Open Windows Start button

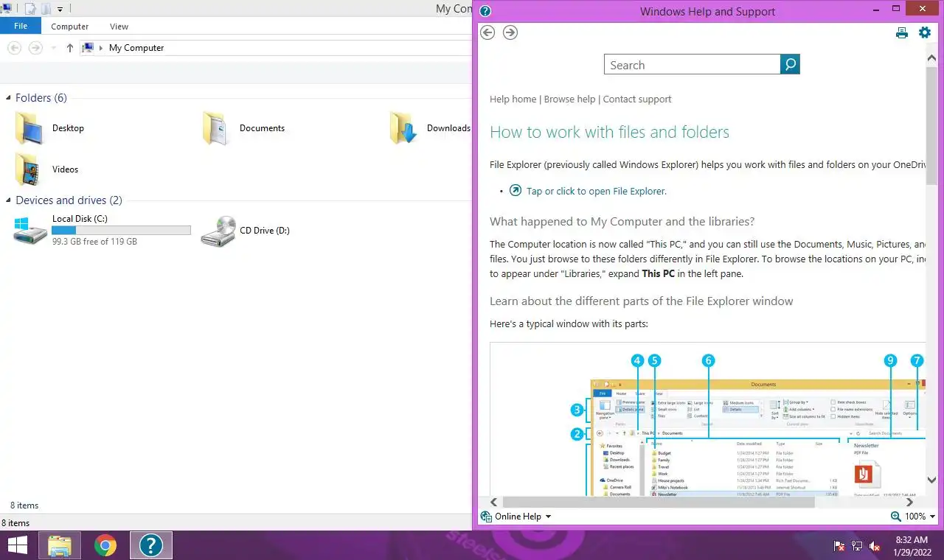pyautogui.click(x=17, y=545)
